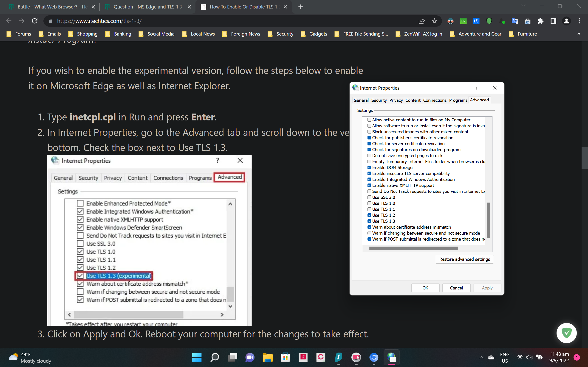Reload the current page

tap(34, 21)
